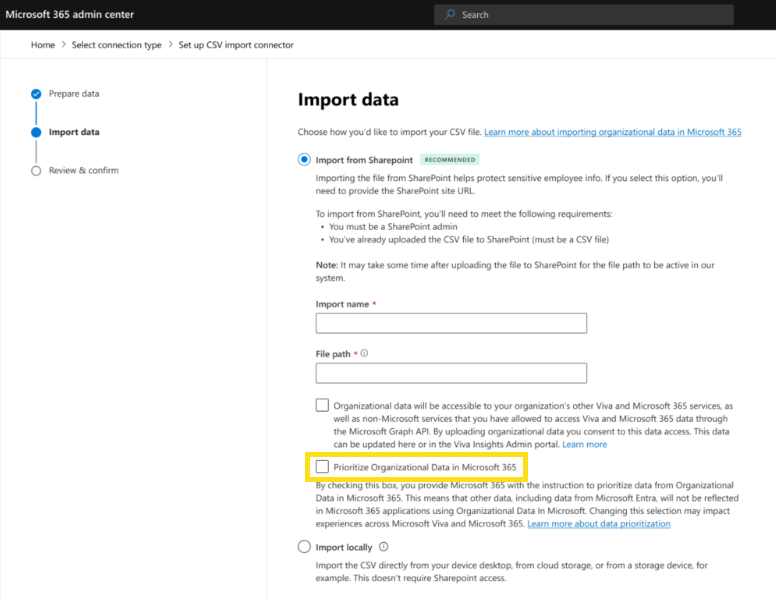Open Learn more link after Viva Insights text
The image size is (776, 600).
[x=584, y=444]
